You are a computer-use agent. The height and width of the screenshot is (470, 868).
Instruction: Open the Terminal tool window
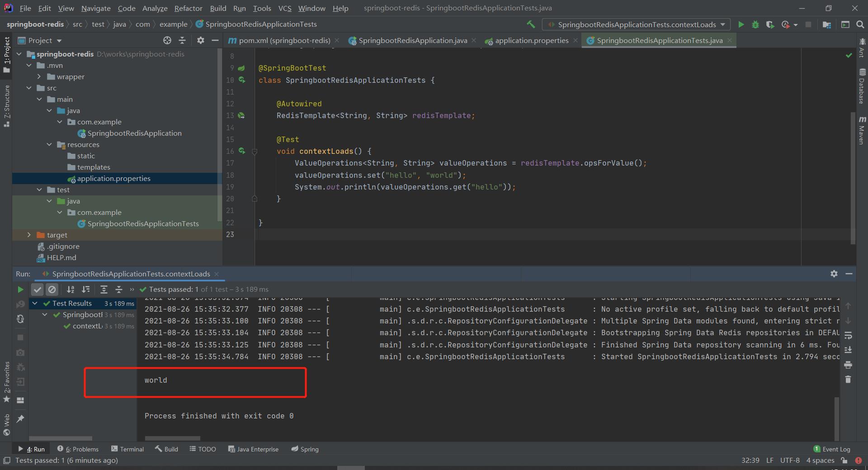127,449
